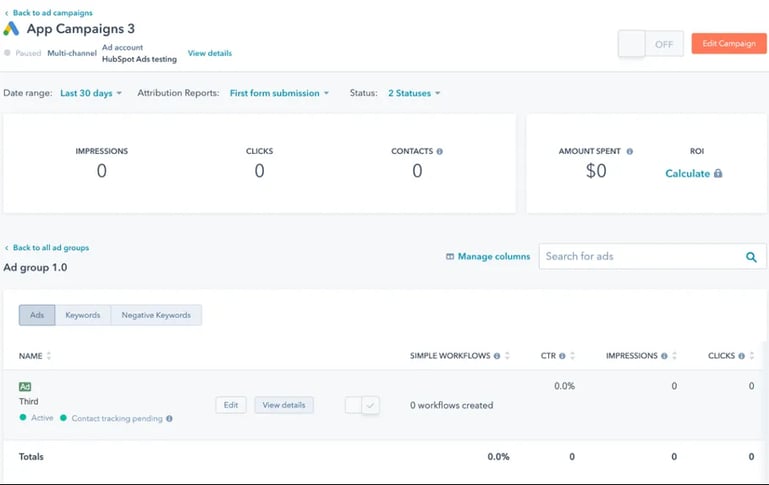Click the green Ad badge icon
The image size is (769, 485).
[25, 386]
